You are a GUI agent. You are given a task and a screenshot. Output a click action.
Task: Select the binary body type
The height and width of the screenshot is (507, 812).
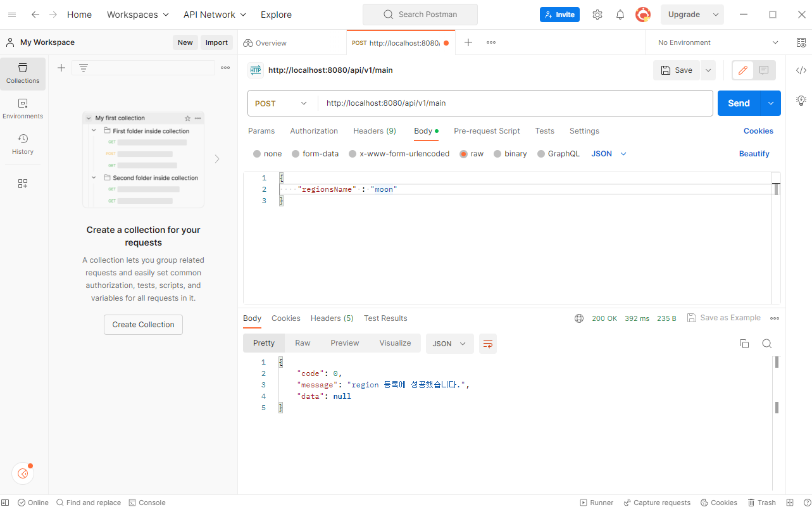point(497,154)
